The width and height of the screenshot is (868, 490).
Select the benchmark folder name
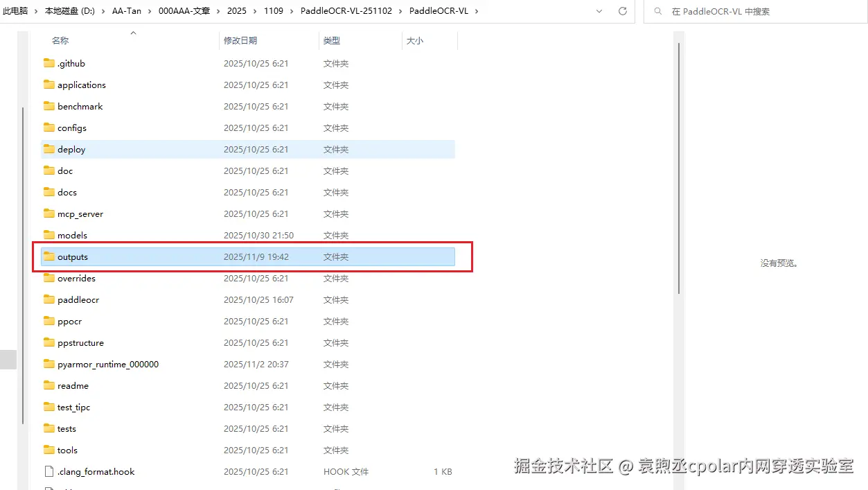click(x=80, y=106)
